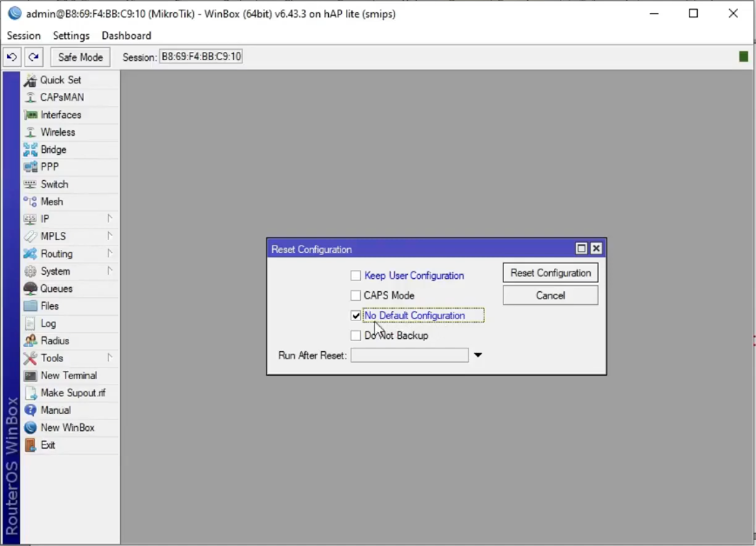The image size is (756, 546).
Task: Tick the Do Not Backup checkbox
Action: [355, 336]
